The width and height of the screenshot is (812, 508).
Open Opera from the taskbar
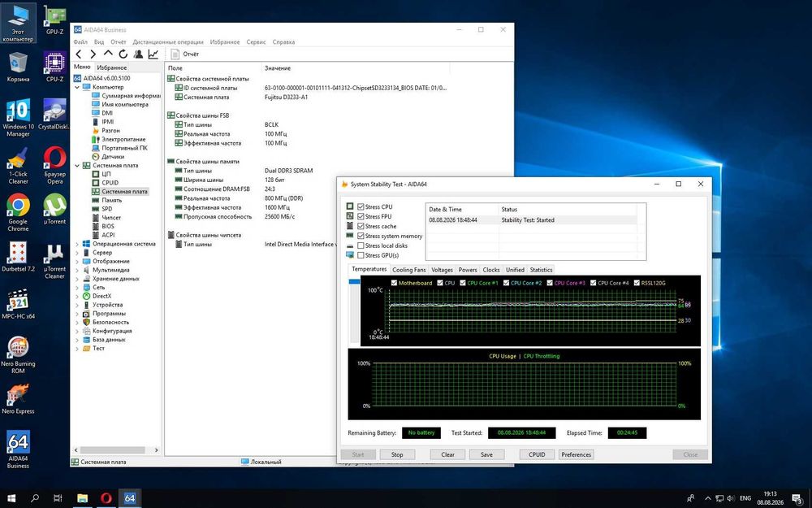[106, 498]
